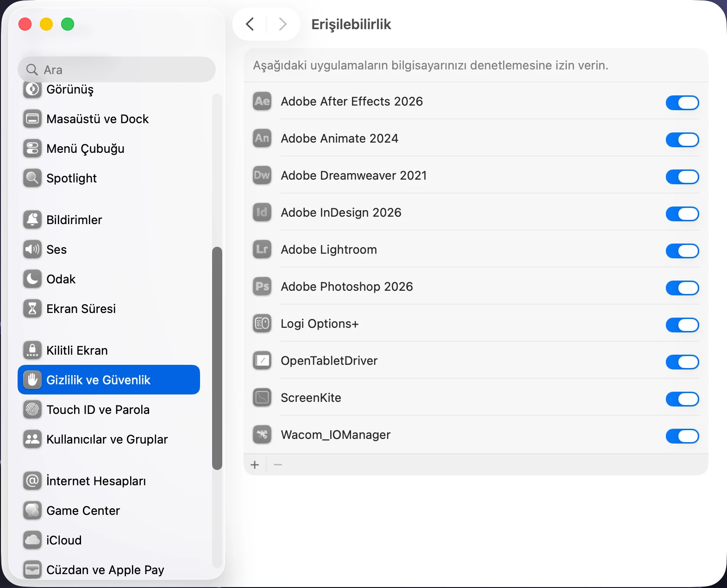Add an app with the plus button
Viewport: 727px width, 588px height.
pos(255,464)
